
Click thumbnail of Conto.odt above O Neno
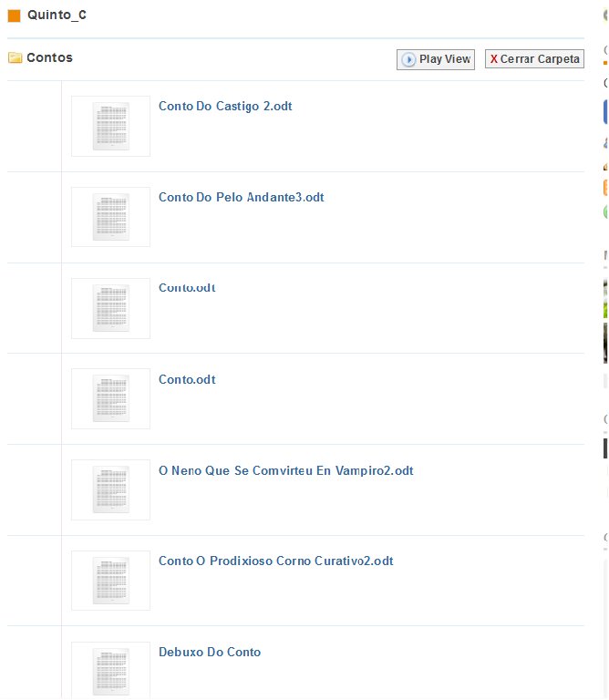pyautogui.click(x=110, y=398)
